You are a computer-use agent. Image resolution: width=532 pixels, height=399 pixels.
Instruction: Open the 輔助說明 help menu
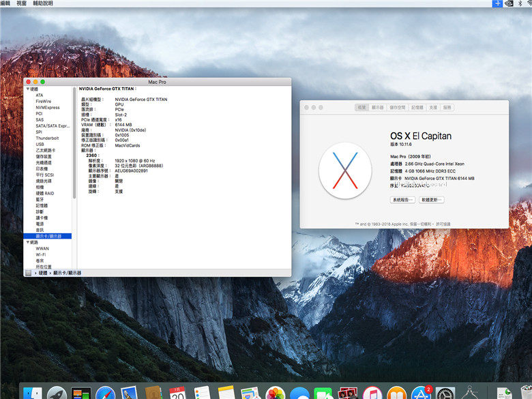click(43, 3)
